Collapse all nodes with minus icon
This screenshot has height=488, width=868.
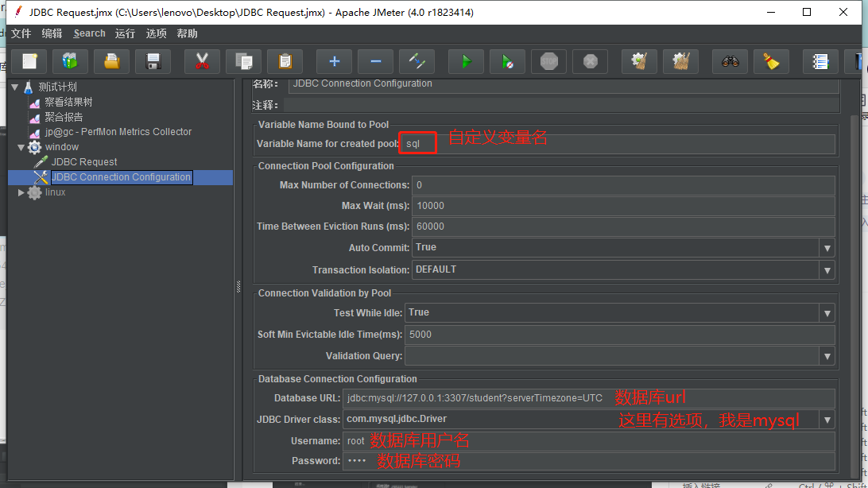(375, 61)
